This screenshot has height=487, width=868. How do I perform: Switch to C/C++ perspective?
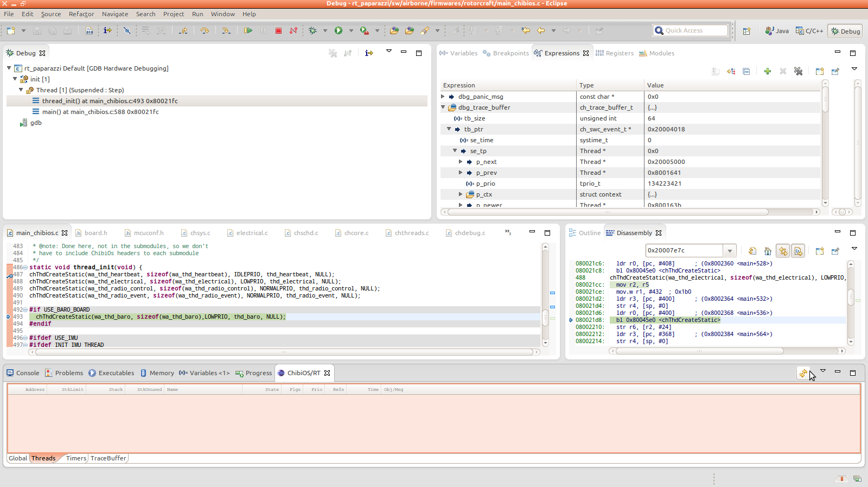[x=809, y=31]
